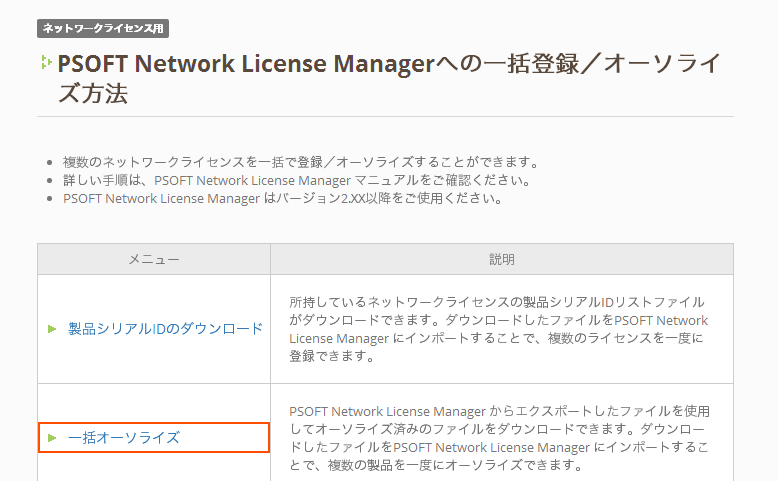Click the green arrow icon before page title

click(x=45, y=63)
